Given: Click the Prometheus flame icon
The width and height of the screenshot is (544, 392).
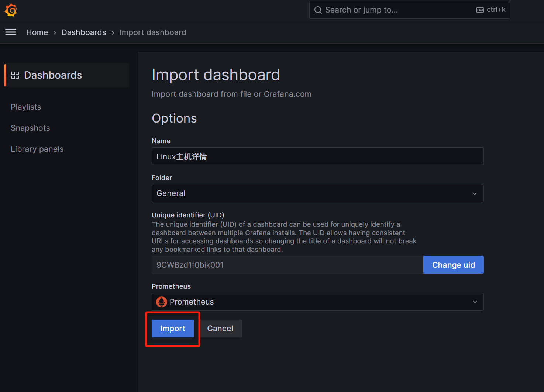Looking at the screenshot, I should (161, 302).
